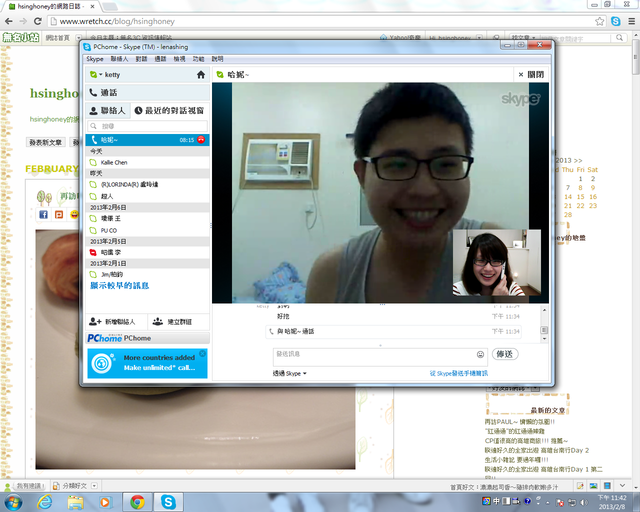This screenshot has height=512, width=640.
Task: Click the message input box
Action: click(x=374, y=357)
